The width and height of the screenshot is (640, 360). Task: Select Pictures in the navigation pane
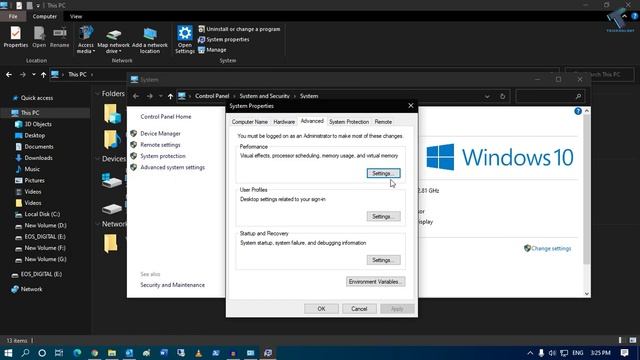tap(34, 180)
